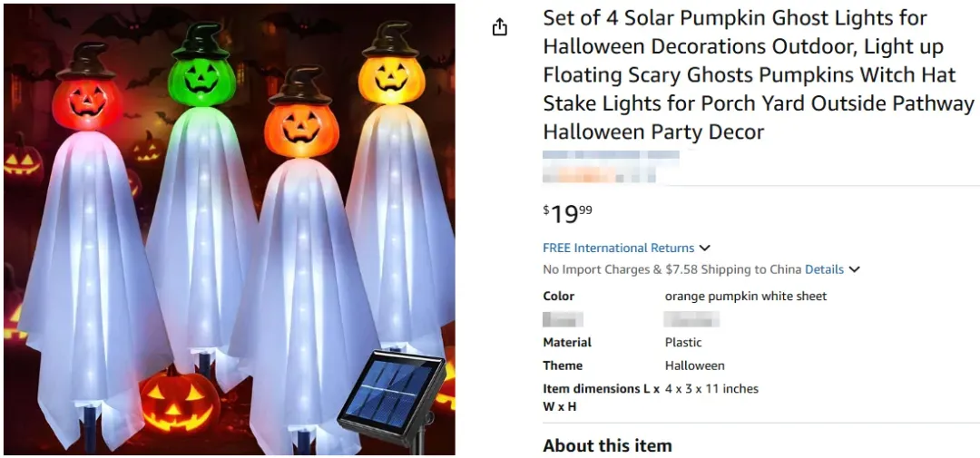Click the Solar Pumpkin Ghost Lights title
Image resolution: width=980 pixels, height=458 pixels.
click(758, 75)
